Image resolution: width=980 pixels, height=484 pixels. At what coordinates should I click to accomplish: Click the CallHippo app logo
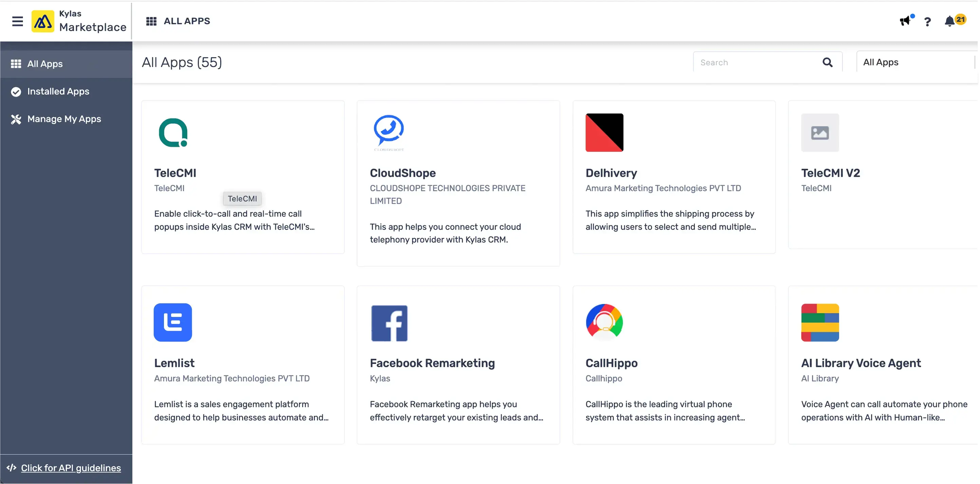604,322
